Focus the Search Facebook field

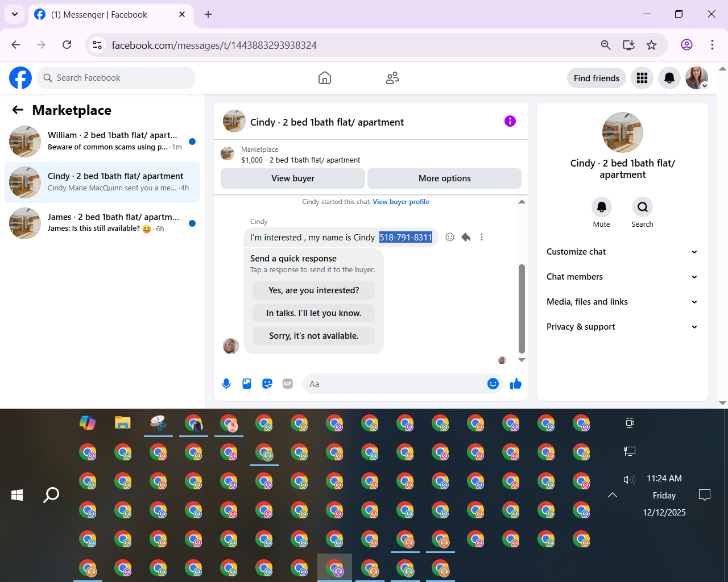(116, 78)
